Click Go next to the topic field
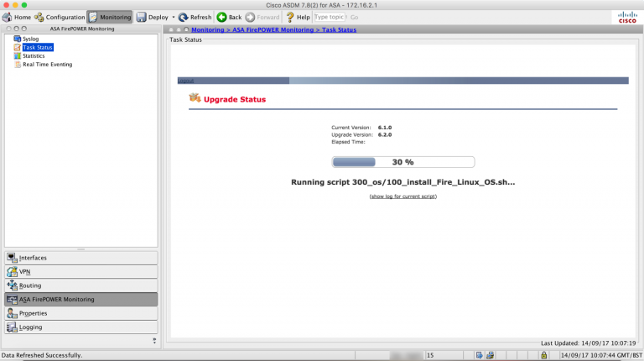The image size is (644, 361). tap(354, 18)
